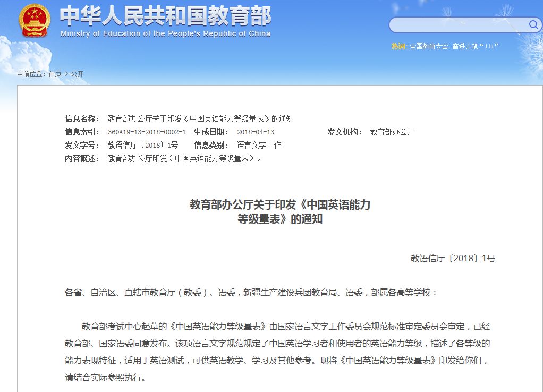Click the 信息名称 title text value
543x392 pixels.
[200, 119]
